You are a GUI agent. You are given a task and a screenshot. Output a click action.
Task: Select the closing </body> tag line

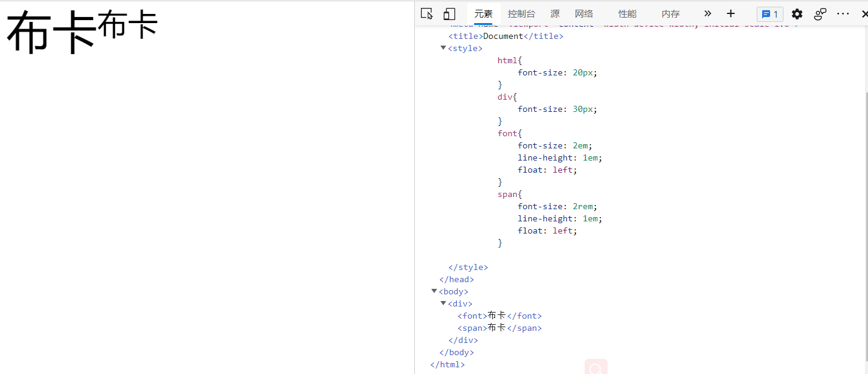[456, 352]
